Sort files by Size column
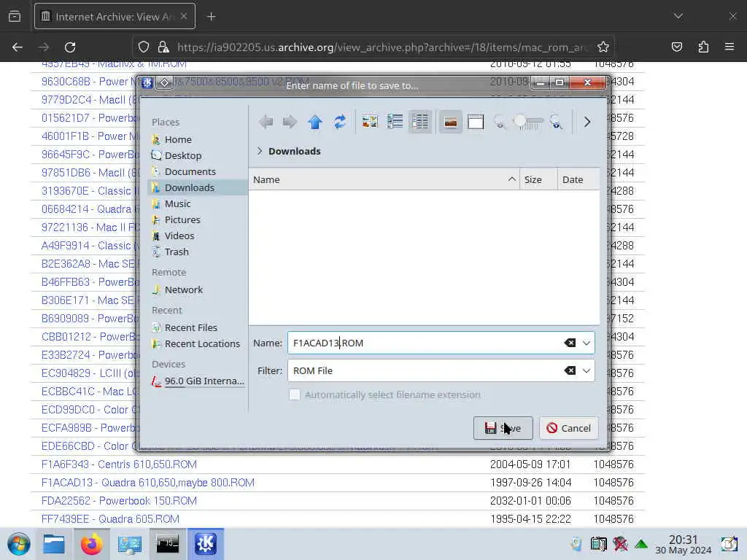The width and height of the screenshot is (747, 560). [x=538, y=179]
